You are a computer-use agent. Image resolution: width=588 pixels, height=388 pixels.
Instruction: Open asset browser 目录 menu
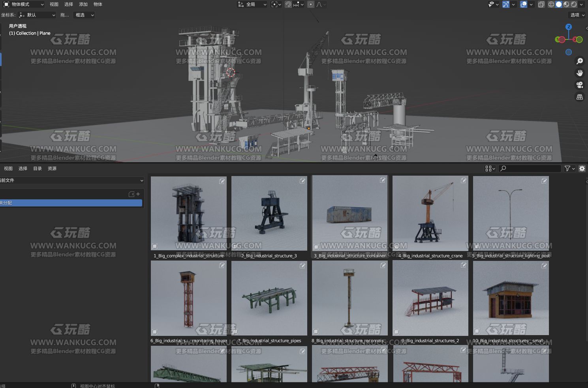click(38, 169)
